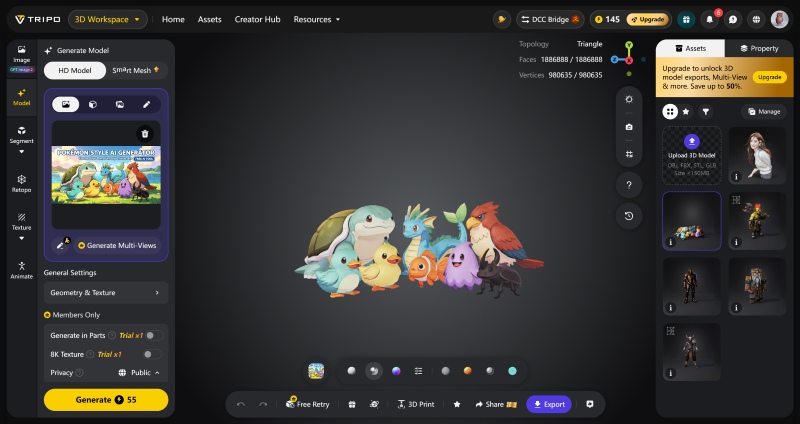The image size is (800, 424).
Task: Select single image input mode icon
Action: click(x=66, y=104)
